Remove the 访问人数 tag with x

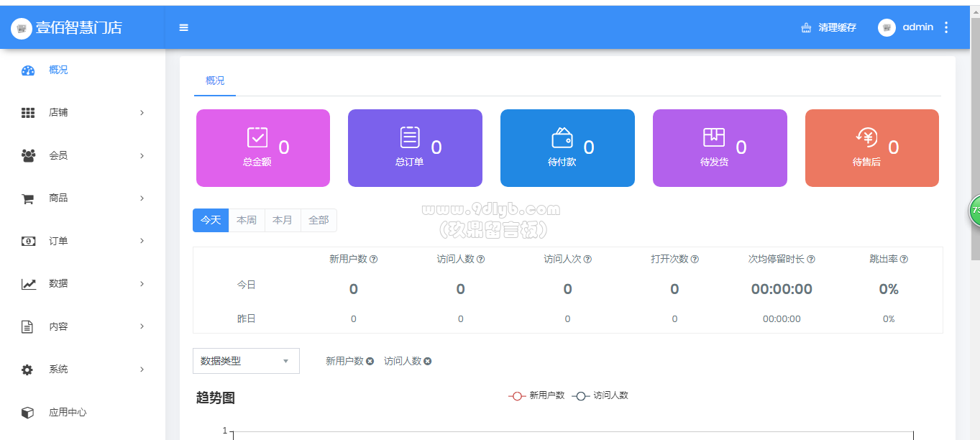pos(427,361)
